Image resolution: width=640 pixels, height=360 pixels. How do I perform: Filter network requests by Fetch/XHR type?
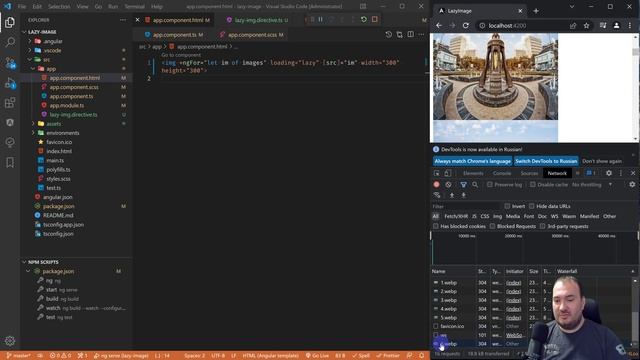456,216
